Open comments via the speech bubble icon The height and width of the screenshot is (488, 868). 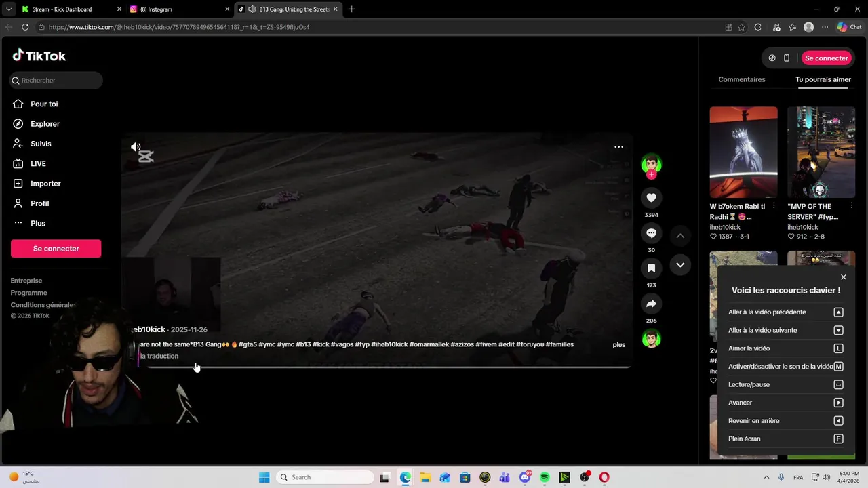[651, 233]
